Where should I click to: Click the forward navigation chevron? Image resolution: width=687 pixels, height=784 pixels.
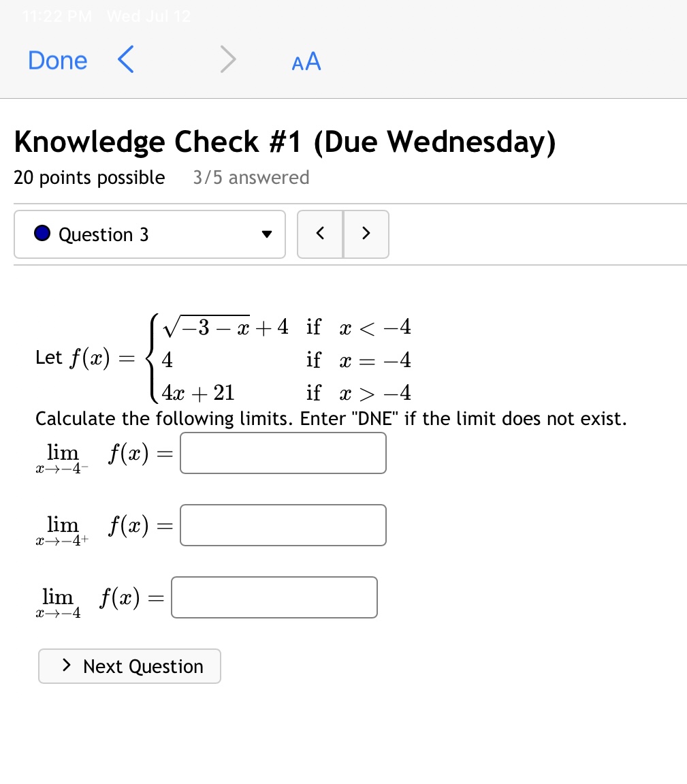tap(227, 60)
